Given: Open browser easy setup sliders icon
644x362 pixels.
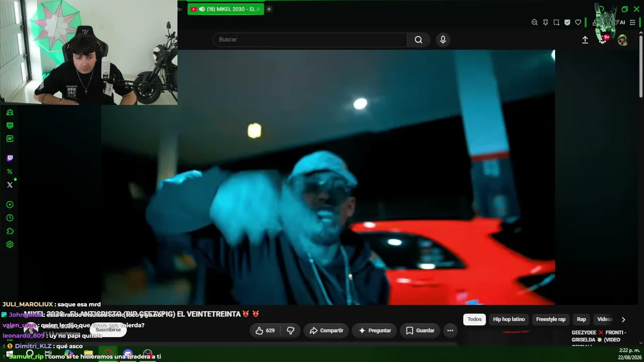Looking at the screenshot, I should coord(633,22).
